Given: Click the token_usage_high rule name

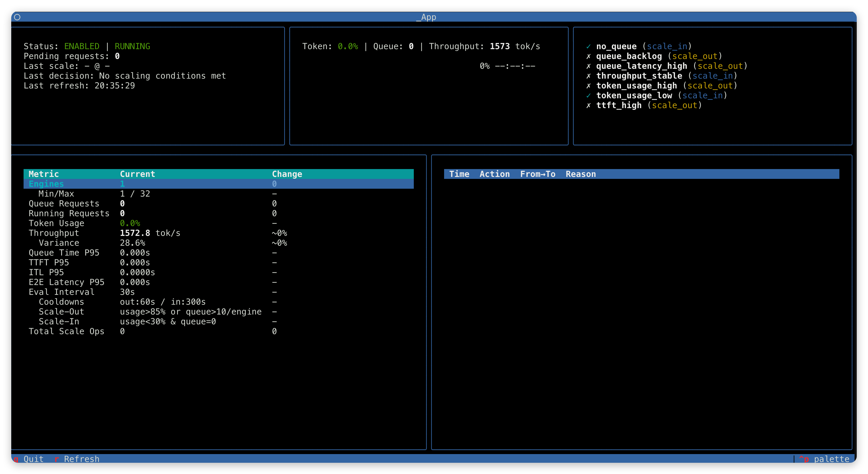Looking at the screenshot, I should [637, 85].
